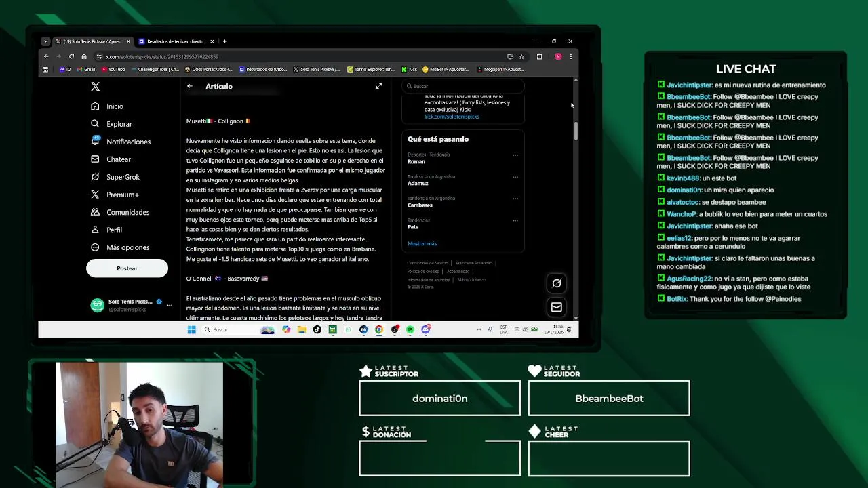This screenshot has width=868, height=488.
Task: Open Perfil profile icon
Action: click(95, 230)
